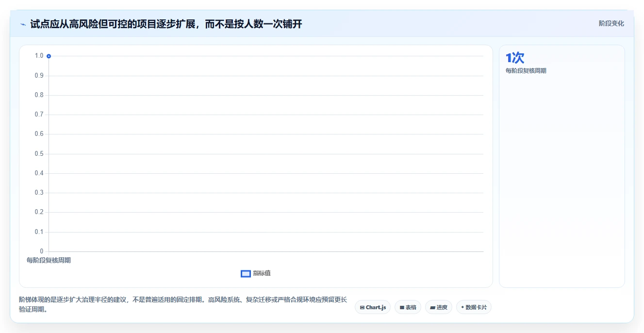Click the 阶段变化 label in header
The image size is (644, 333).
point(611,23)
